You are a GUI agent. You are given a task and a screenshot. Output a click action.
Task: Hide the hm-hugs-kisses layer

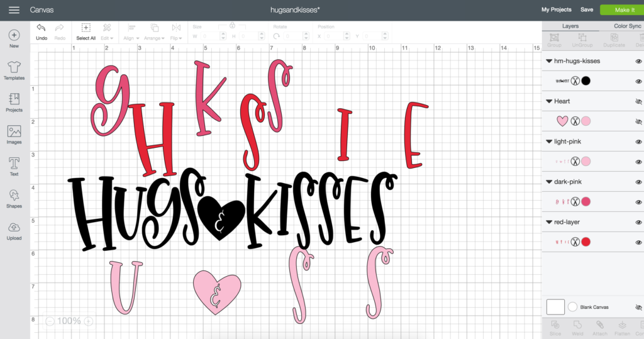pyautogui.click(x=638, y=61)
